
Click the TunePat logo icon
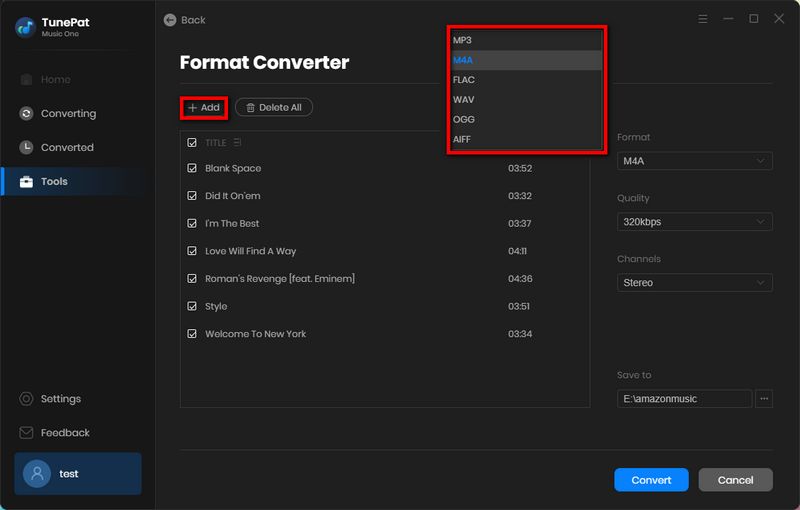(25, 27)
